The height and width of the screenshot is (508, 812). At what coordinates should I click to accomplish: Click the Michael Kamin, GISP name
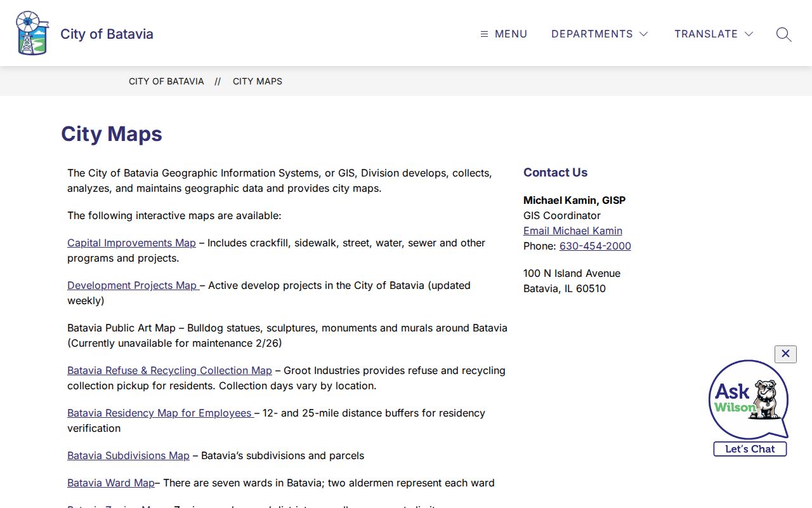(x=574, y=201)
